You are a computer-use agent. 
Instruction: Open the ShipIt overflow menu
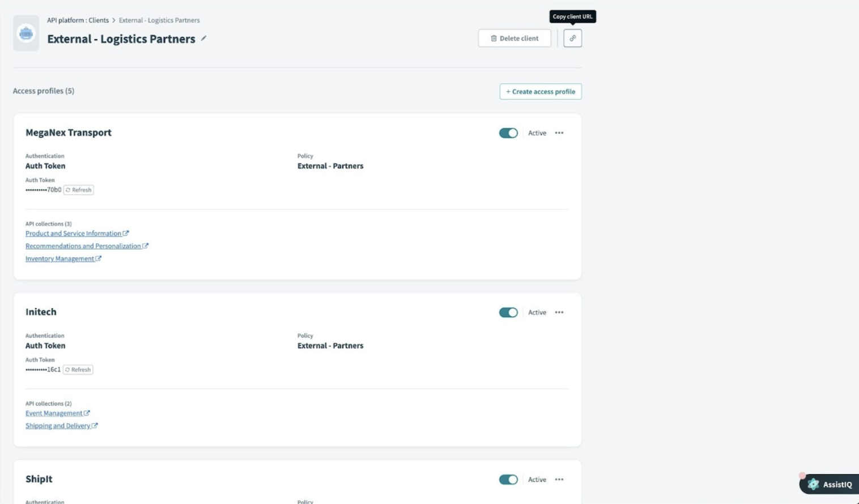[559, 479]
